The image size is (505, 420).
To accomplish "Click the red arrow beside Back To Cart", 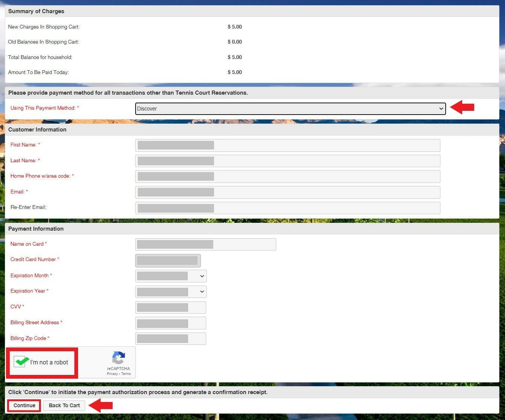I will point(101,405).
